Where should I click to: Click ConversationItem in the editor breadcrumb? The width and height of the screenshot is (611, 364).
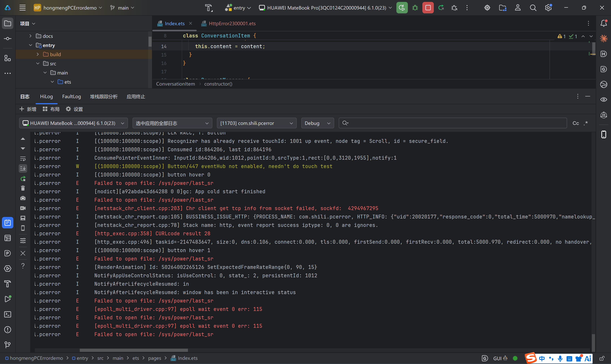coord(175,84)
